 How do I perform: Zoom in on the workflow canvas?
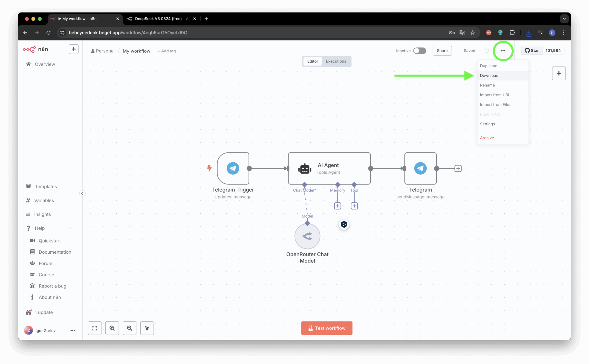112,328
